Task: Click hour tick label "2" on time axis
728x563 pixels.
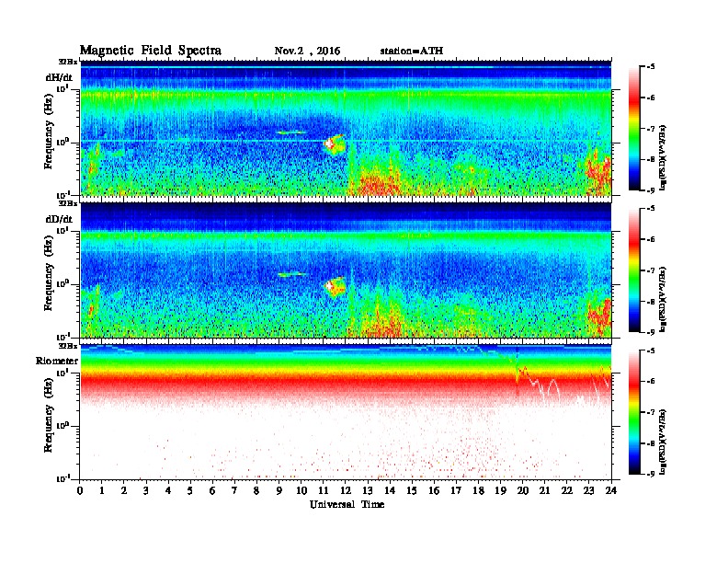Action: (x=124, y=490)
